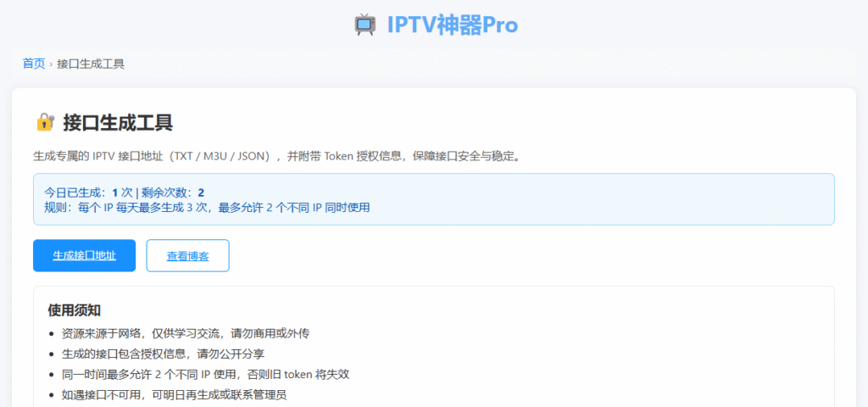868x407 pixels.
Task: Click the 接口生成工具 breadcrumb item
Action: (x=91, y=64)
